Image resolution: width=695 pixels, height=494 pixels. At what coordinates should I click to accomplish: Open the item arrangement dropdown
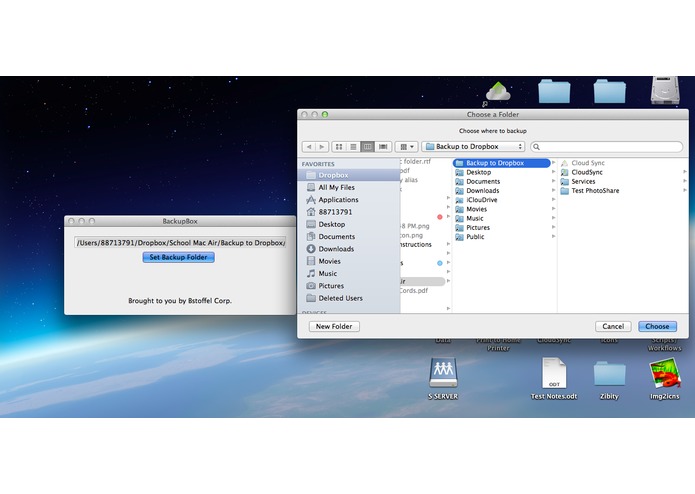pyautogui.click(x=406, y=147)
